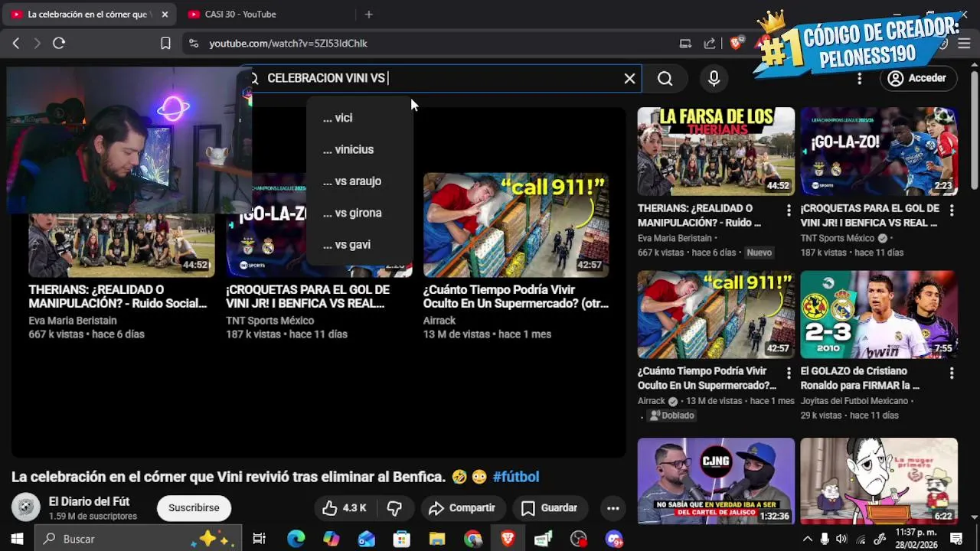
Task: Open end-screen THERIANS Ruido Social title
Action: 118,297
